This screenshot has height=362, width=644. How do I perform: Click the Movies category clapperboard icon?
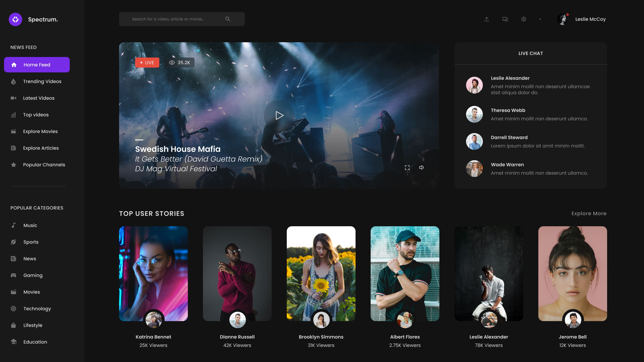(13, 292)
